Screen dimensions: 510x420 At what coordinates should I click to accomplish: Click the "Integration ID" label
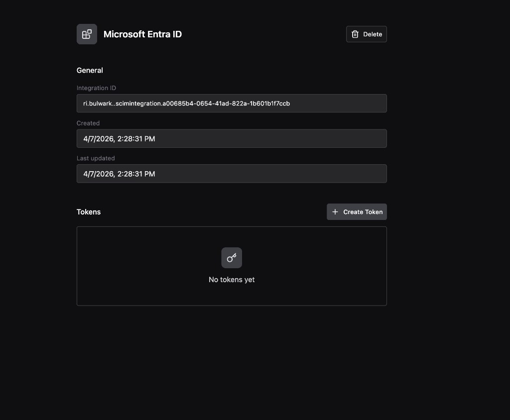point(96,88)
